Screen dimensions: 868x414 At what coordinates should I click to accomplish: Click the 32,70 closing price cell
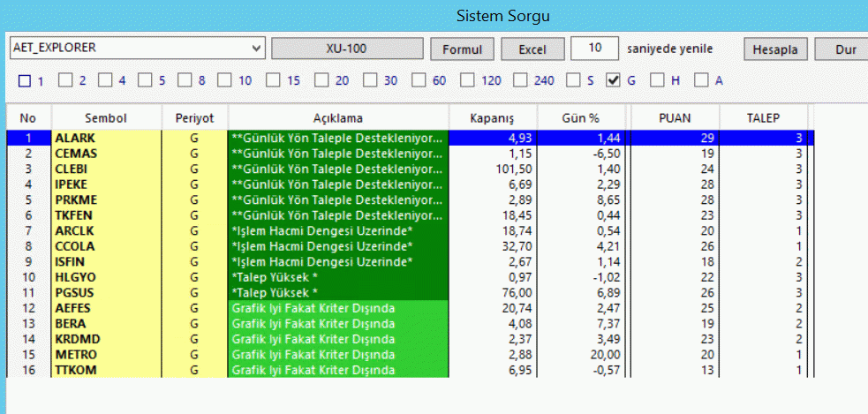point(493,246)
